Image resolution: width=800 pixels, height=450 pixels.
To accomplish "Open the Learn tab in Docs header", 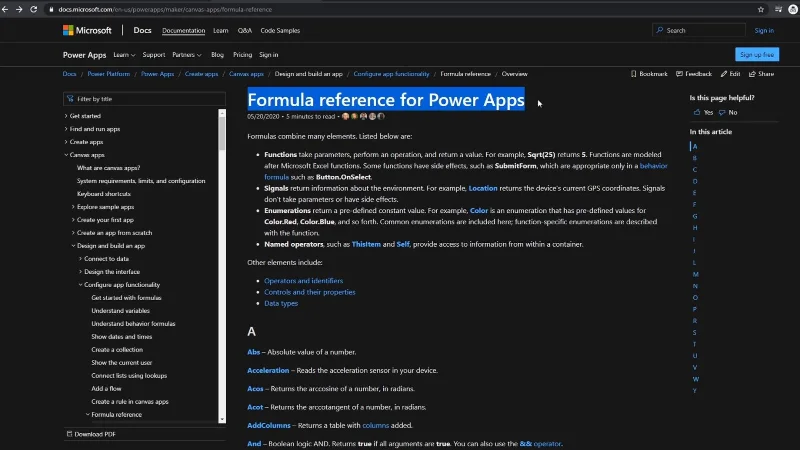I will click(220, 31).
